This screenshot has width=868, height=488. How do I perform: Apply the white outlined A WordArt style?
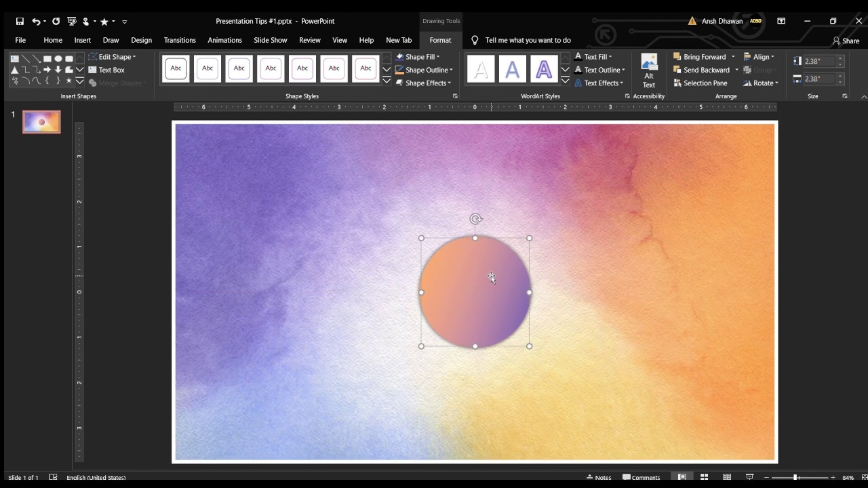[x=481, y=69]
